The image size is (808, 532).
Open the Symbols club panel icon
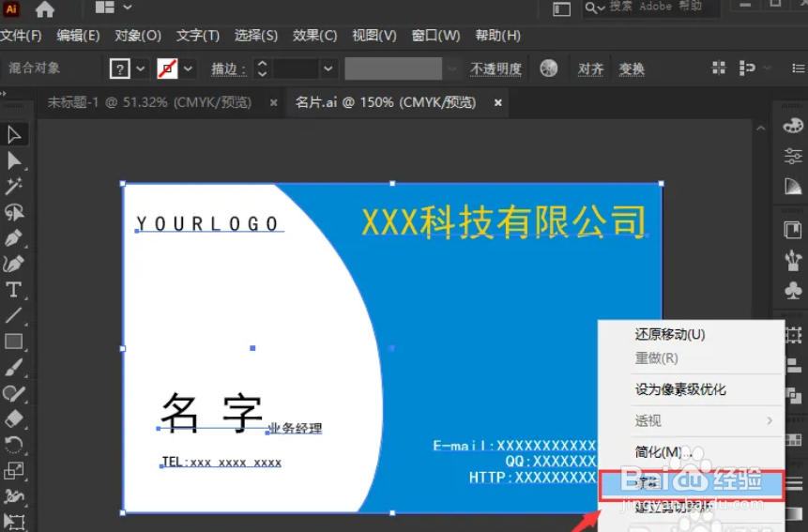tap(793, 290)
